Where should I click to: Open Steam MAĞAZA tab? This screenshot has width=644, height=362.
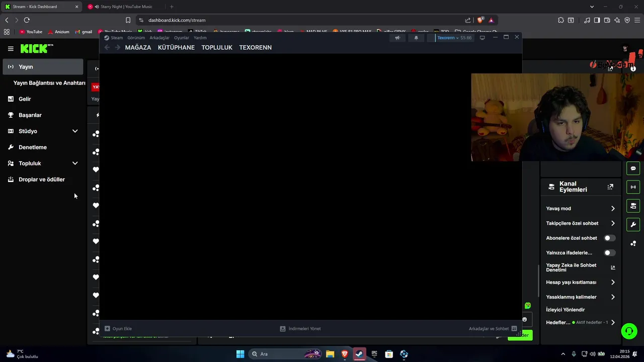coord(138,47)
